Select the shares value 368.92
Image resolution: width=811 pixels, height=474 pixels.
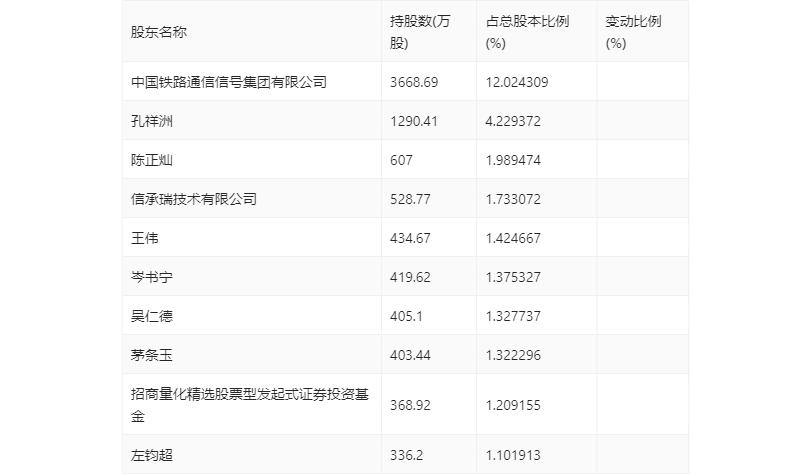pos(410,405)
